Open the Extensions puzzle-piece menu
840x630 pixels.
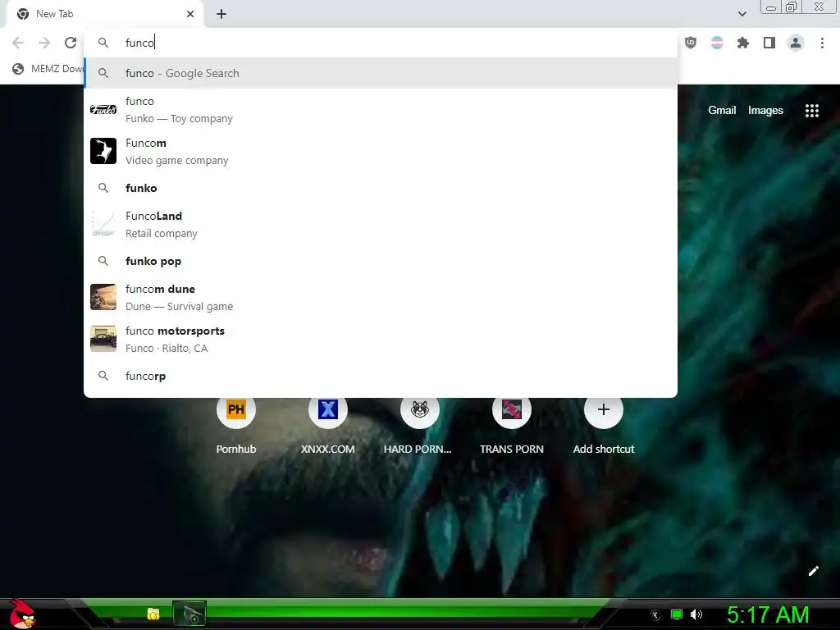[743, 43]
